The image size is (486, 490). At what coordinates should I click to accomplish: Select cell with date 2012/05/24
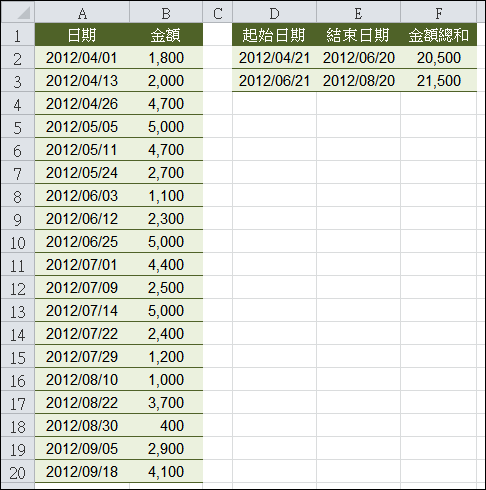(82, 173)
